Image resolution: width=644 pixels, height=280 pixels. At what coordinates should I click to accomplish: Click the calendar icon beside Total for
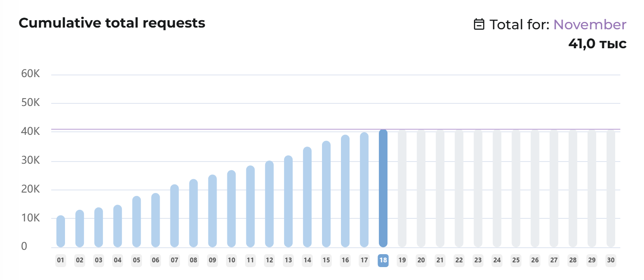click(x=479, y=25)
